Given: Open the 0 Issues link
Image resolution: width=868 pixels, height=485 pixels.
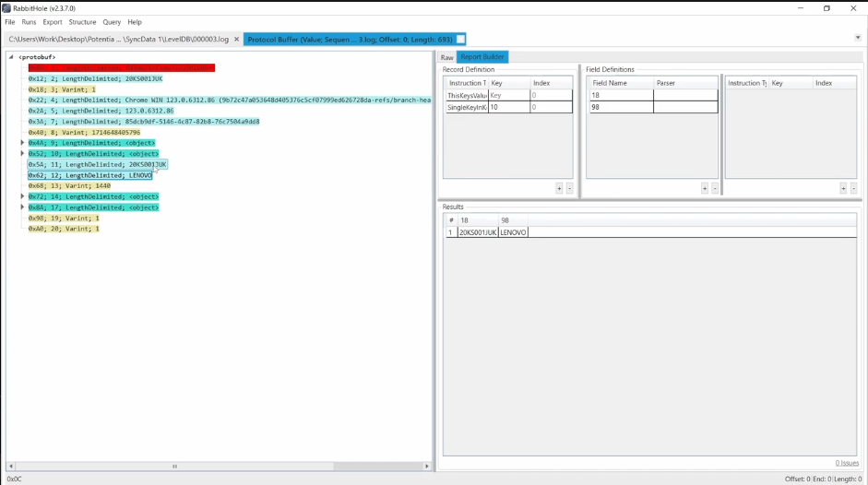Looking at the screenshot, I should click(x=847, y=463).
